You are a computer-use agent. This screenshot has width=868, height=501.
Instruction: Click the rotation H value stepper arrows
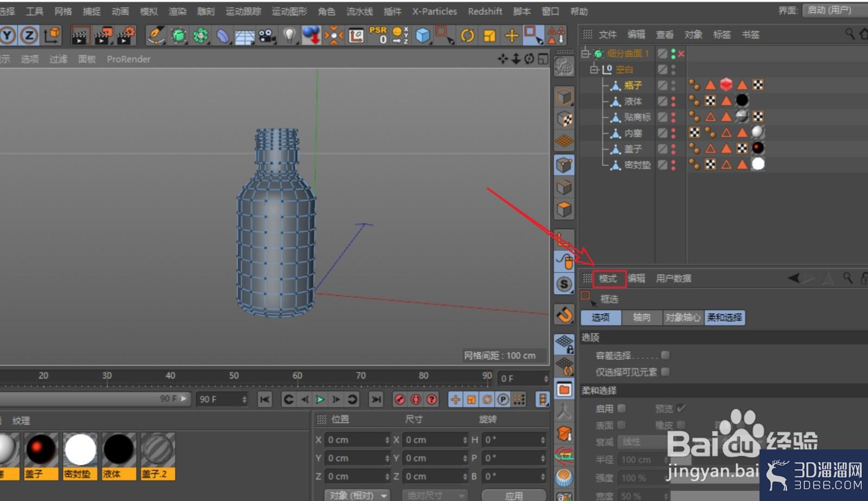click(543, 440)
